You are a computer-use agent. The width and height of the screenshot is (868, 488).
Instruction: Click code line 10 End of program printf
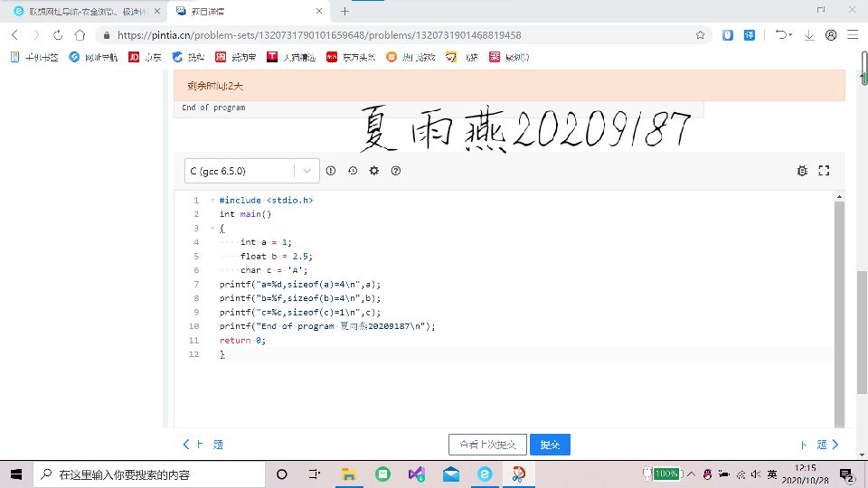click(x=327, y=326)
